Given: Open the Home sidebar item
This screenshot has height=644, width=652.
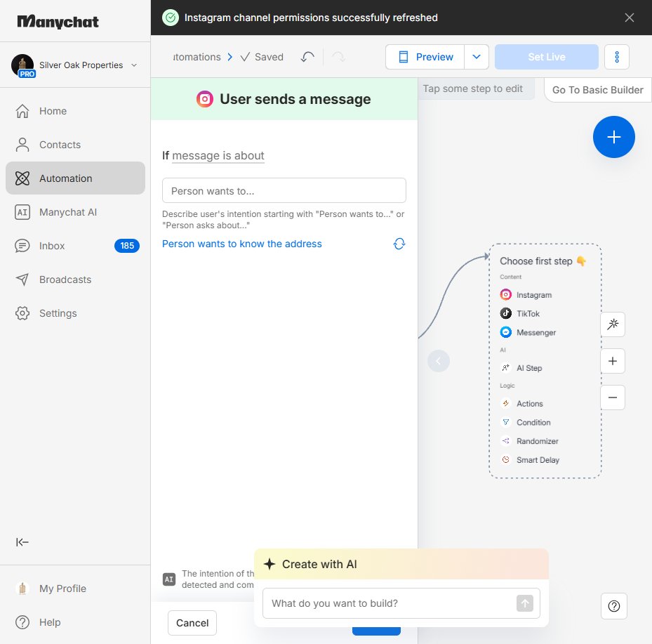Looking at the screenshot, I should [75, 111].
